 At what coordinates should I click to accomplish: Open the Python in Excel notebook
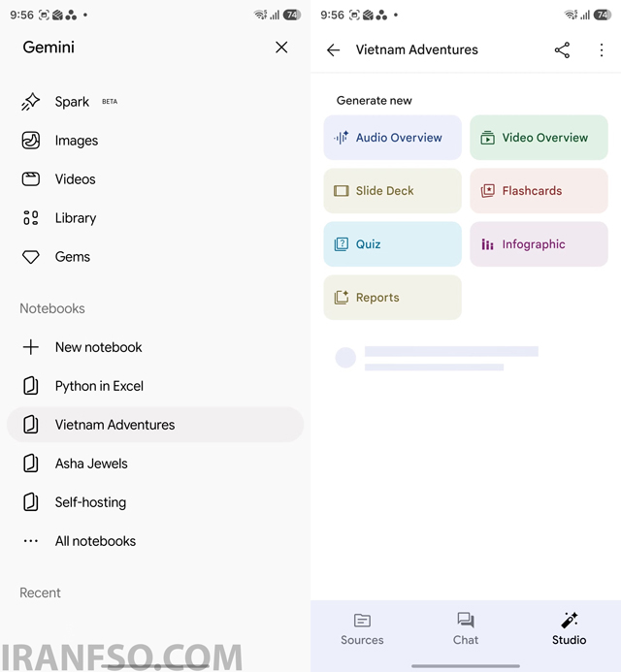point(155,386)
